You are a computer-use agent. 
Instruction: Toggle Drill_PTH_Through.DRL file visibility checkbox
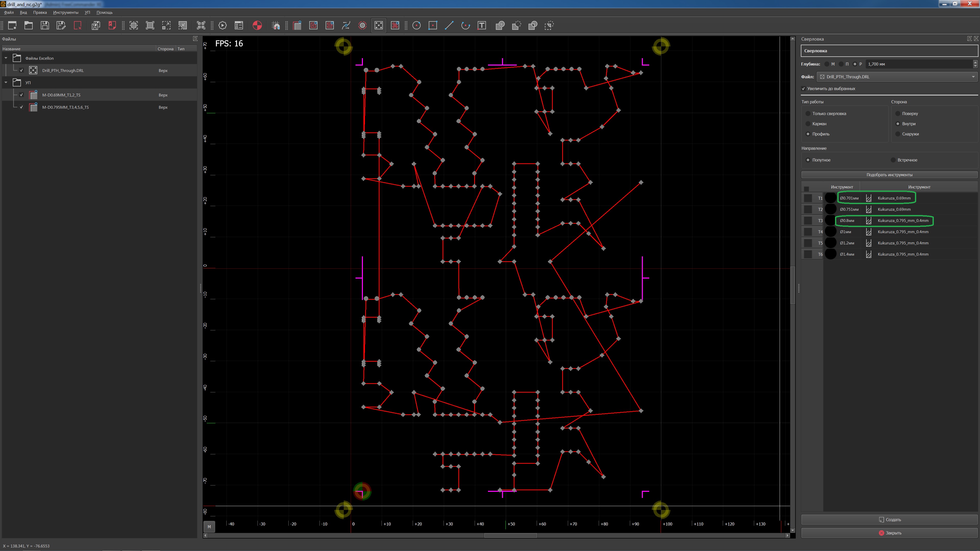point(22,70)
